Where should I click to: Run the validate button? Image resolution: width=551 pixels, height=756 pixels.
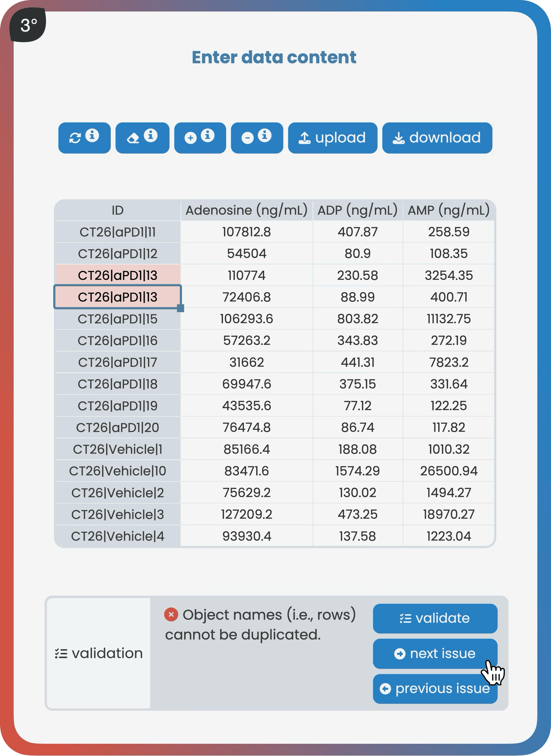tap(435, 619)
